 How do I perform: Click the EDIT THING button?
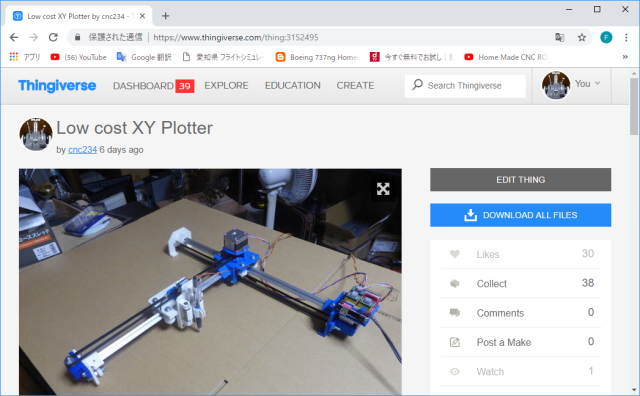point(520,180)
